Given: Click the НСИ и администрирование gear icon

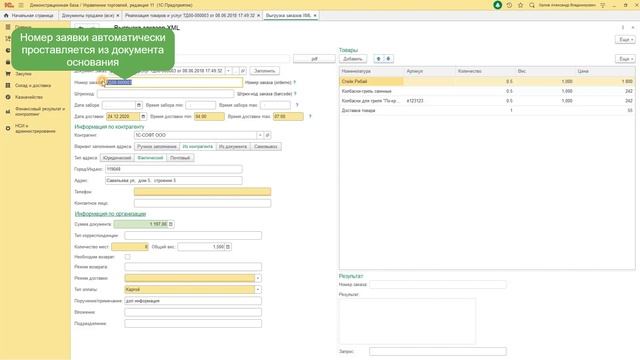Looking at the screenshot, I should tap(8, 129).
